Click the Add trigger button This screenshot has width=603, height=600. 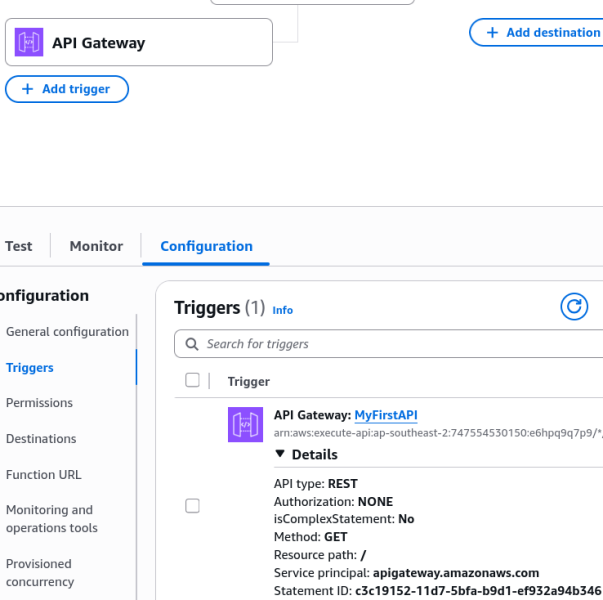point(67,89)
